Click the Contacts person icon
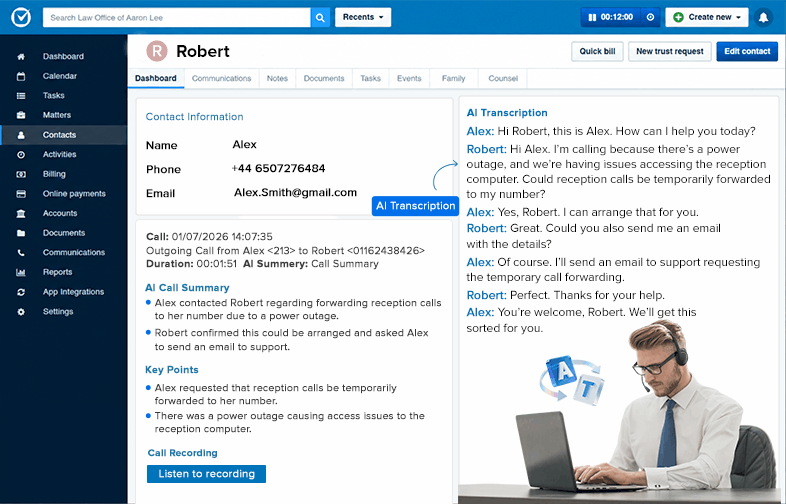 tap(21, 135)
